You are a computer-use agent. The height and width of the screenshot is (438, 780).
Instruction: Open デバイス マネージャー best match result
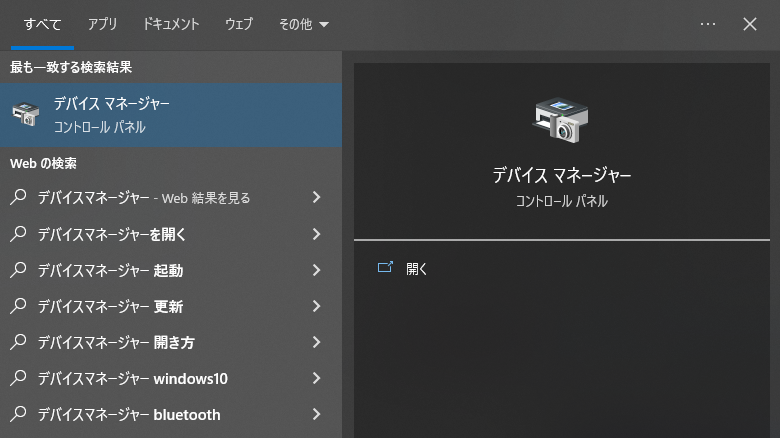tap(171, 115)
